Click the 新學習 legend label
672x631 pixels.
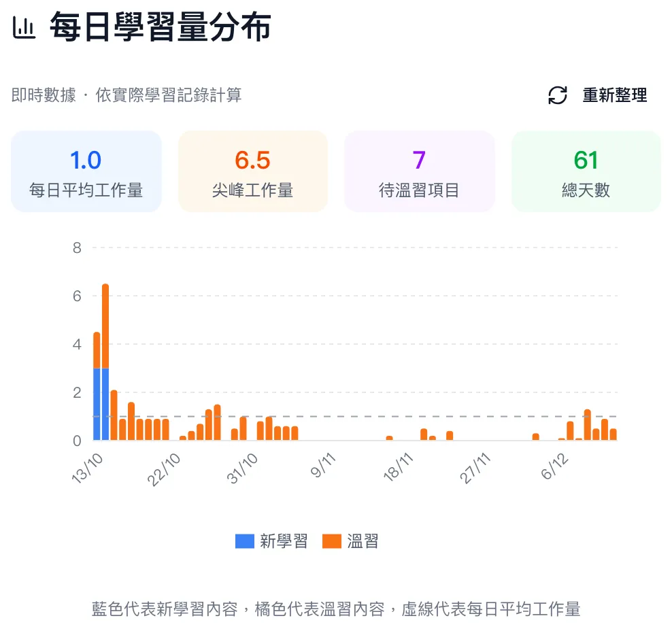(x=284, y=541)
